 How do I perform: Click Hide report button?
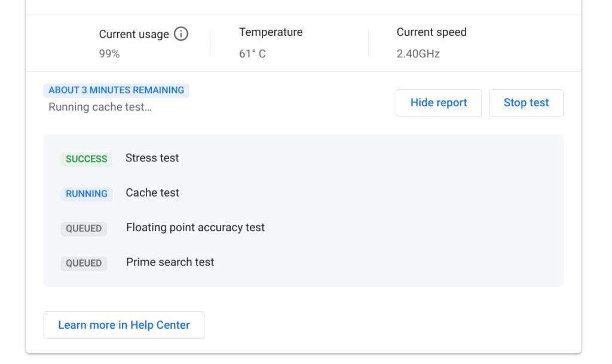(x=439, y=103)
